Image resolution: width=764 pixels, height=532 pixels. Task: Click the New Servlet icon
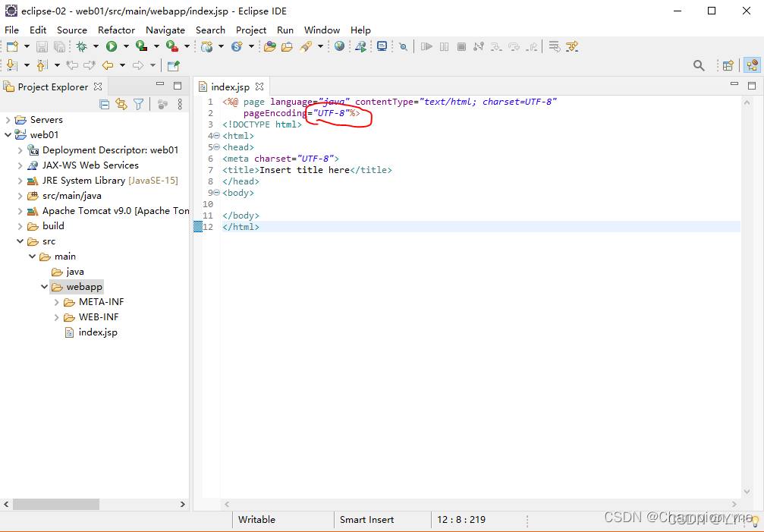coord(237,46)
